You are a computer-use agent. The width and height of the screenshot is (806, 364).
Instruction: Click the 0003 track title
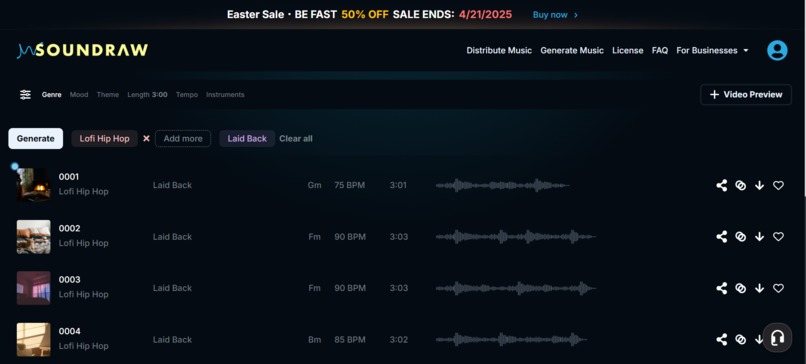(x=69, y=280)
